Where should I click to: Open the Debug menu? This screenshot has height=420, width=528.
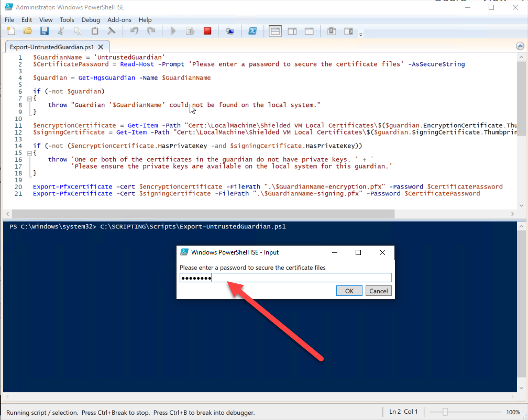91,20
